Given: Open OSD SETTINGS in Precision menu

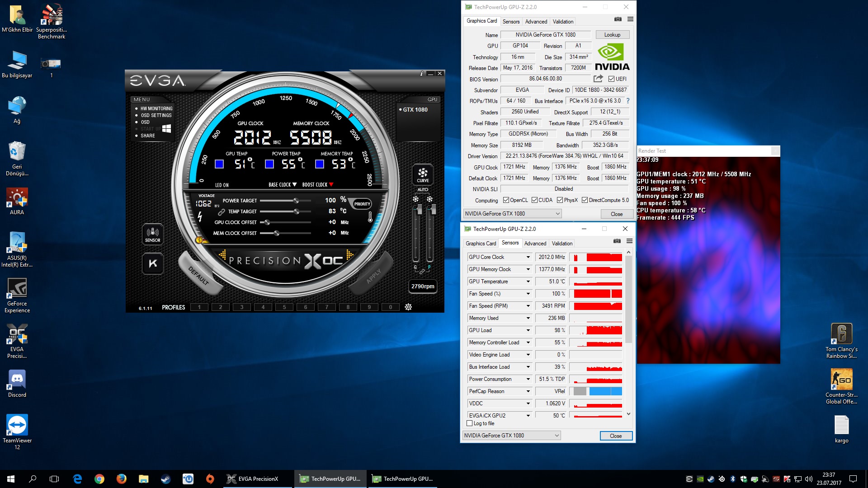Looking at the screenshot, I should pos(156,115).
